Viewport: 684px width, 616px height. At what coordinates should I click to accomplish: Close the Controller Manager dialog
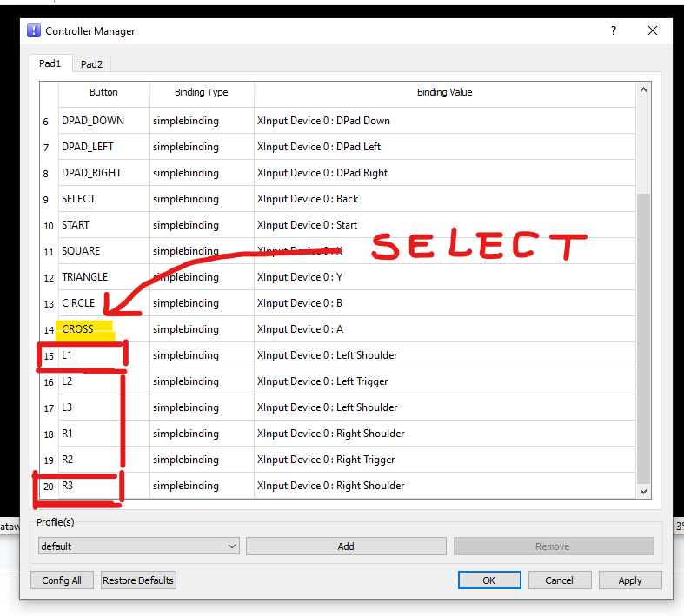pyautogui.click(x=653, y=30)
